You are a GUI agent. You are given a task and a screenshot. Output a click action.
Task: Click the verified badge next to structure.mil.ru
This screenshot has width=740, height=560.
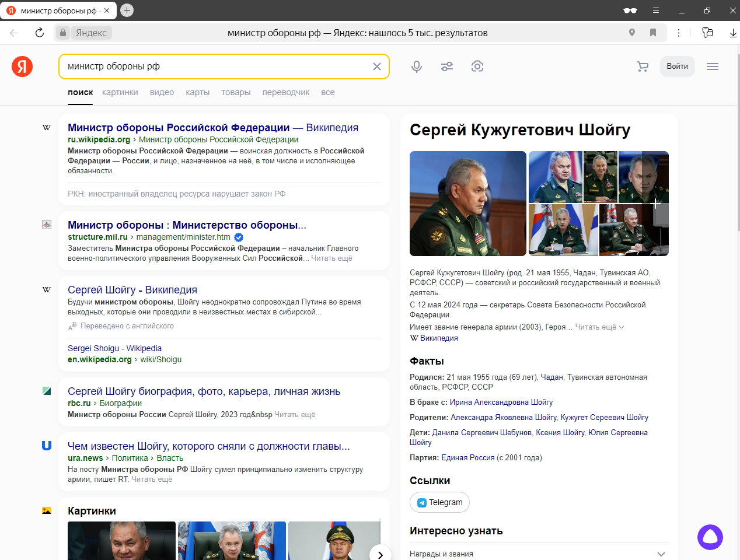click(239, 237)
